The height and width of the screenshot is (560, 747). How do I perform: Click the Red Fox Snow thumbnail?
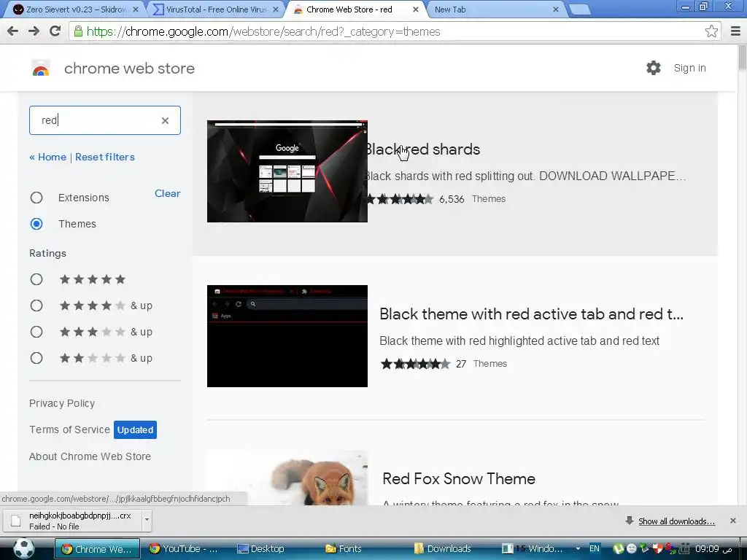pos(287,478)
